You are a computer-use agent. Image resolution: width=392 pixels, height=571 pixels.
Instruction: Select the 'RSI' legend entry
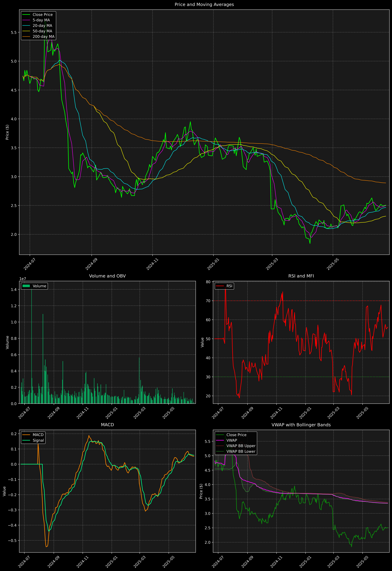(224, 286)
